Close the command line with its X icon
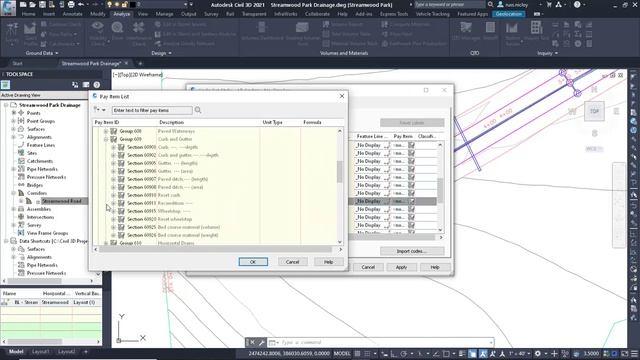 click(253, 342)
